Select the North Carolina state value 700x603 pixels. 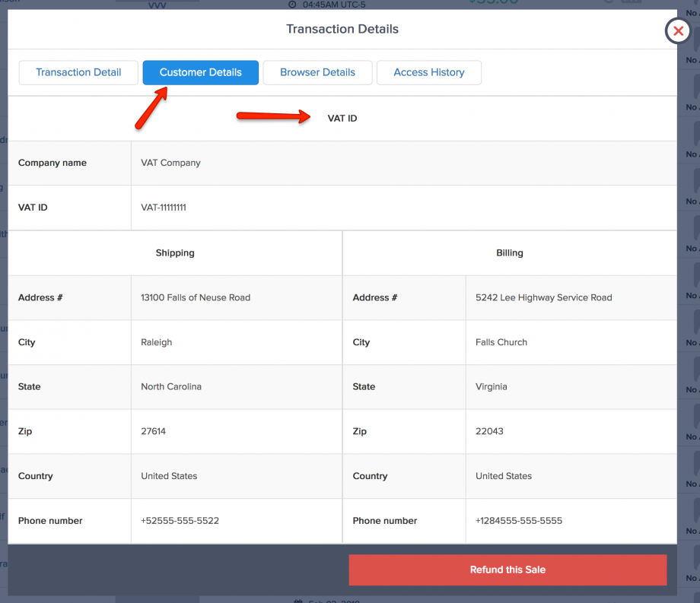point(171,386)
